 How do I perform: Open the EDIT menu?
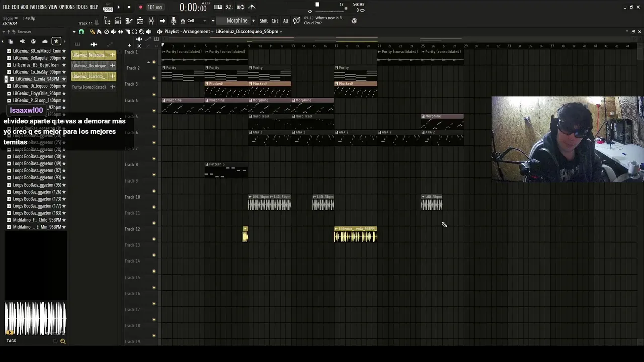pos(16,7)
